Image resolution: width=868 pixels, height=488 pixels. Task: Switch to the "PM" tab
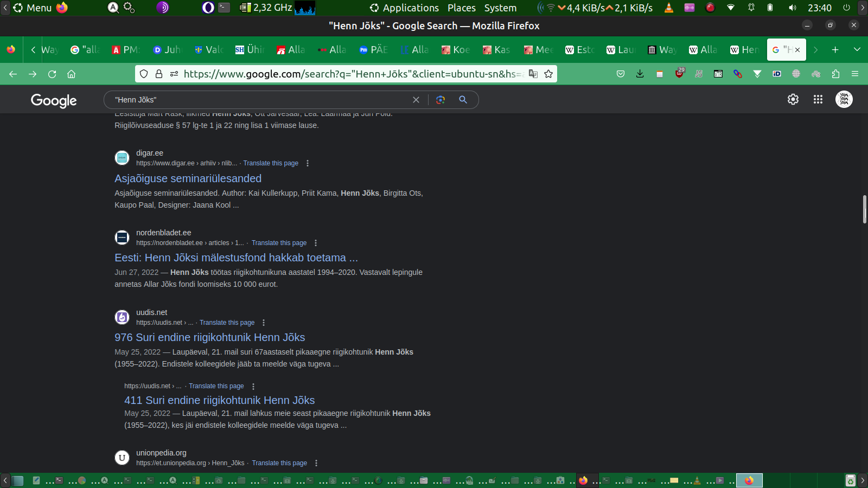[x=126, y=50]
